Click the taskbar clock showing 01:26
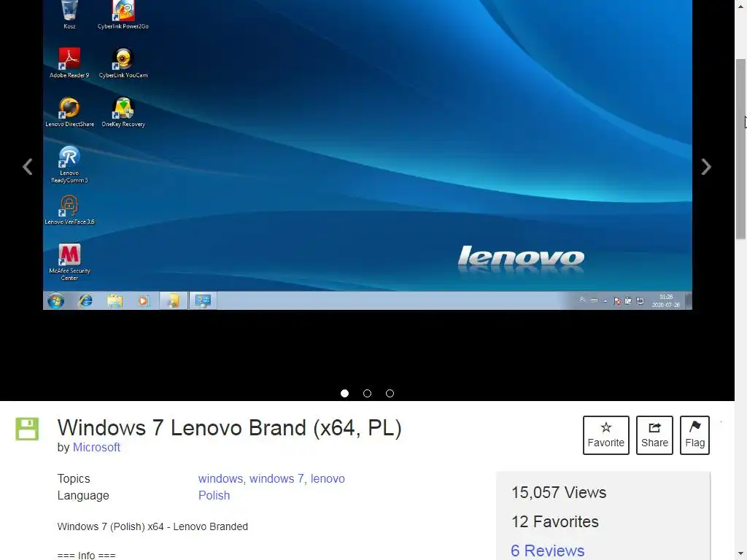The height and width of the screenshot is (560, 747). (x=666, y=300)
